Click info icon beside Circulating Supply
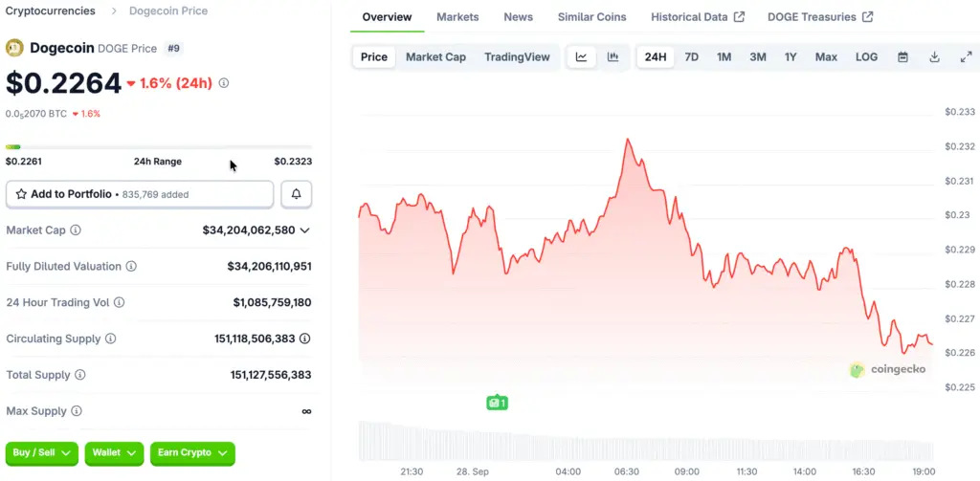Image resolution: width=980 pixels, height=481 pixels. [110, 339]
